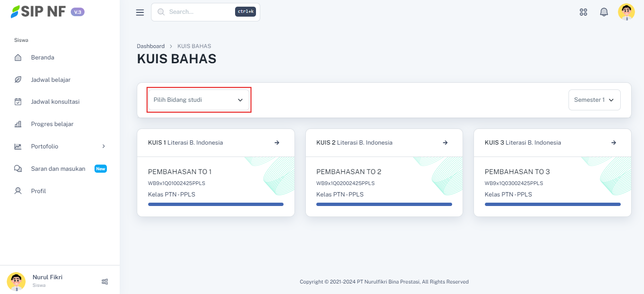Go to Beranda in the sidebar
644x294 pixels.
43,58
